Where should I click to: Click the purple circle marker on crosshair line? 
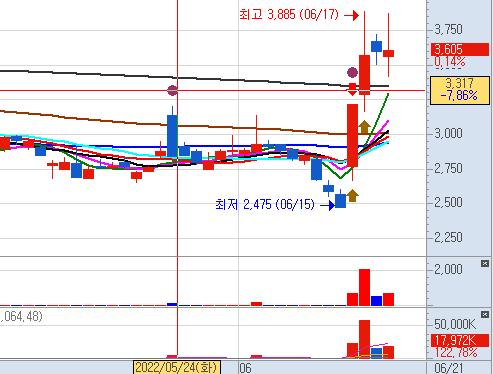(x=172, y=90)
